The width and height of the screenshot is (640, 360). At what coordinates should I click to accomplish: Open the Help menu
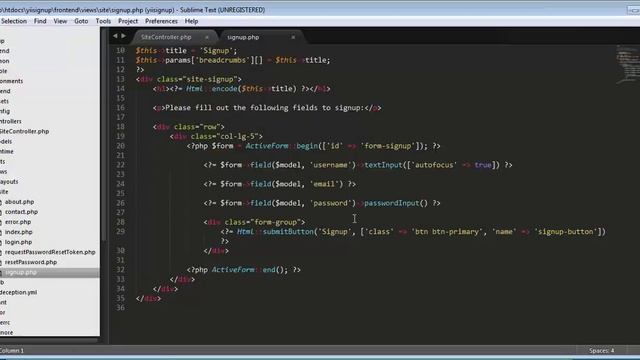click(x=191, y=21)
